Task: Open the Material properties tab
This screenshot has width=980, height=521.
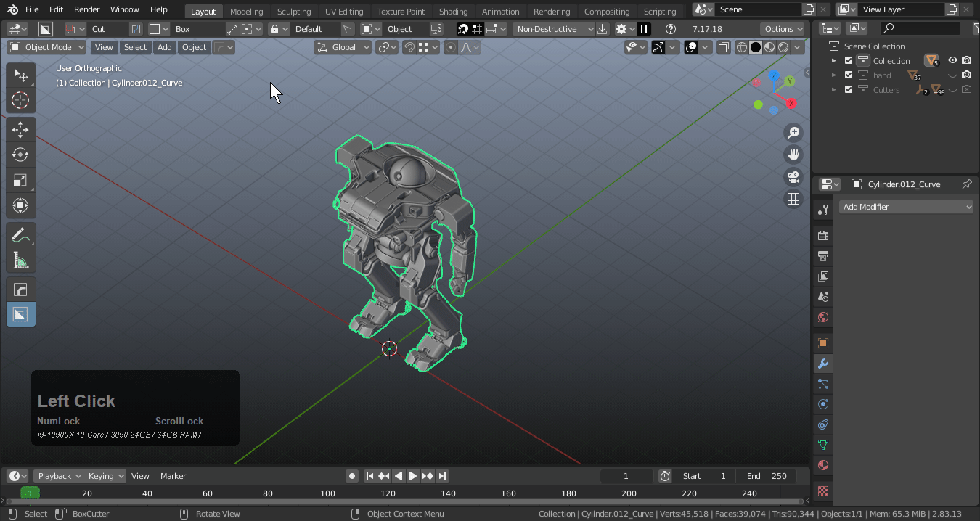Action: pyautogui.click(x=823, y=465)
